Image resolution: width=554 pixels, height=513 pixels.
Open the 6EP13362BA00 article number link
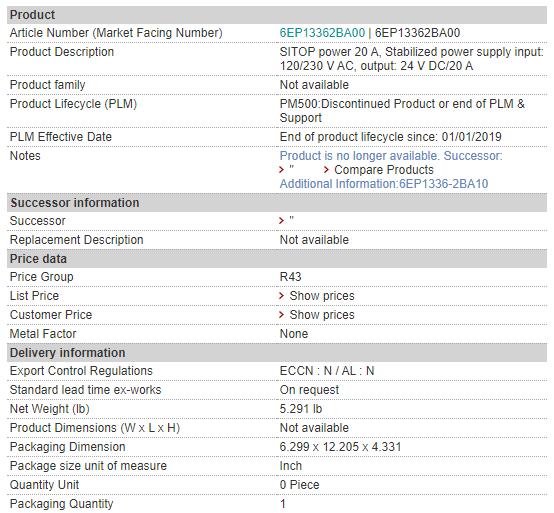pyautogui.click(x=322, y=33)
